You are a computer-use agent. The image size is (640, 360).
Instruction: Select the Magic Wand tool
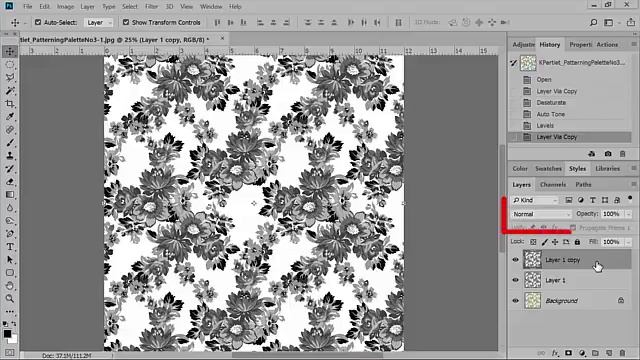(10, 91)
